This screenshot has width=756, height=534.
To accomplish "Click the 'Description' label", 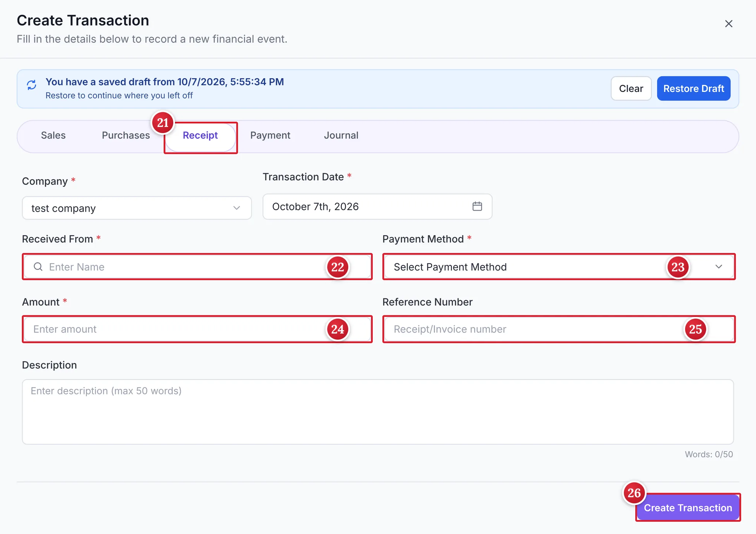I will (49, 365).
